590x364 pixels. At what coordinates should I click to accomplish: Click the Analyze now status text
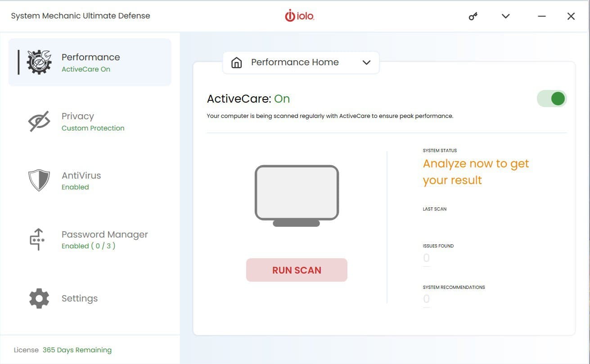(x=476, y=172)
